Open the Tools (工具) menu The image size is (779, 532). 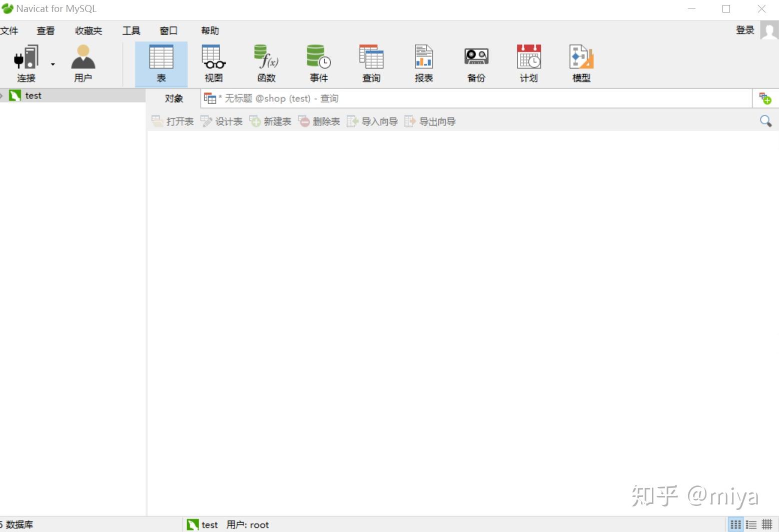(132, 31)
